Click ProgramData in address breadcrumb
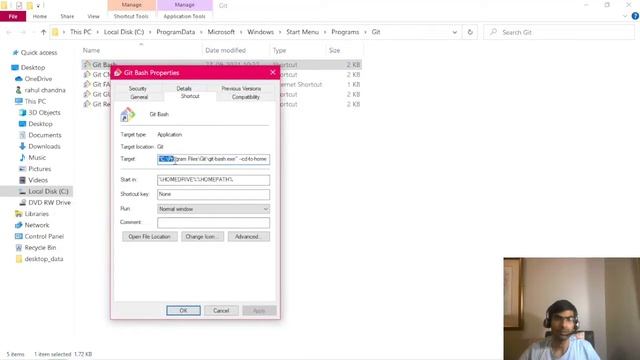Screen dimensions: 640x360 point(176,32)
